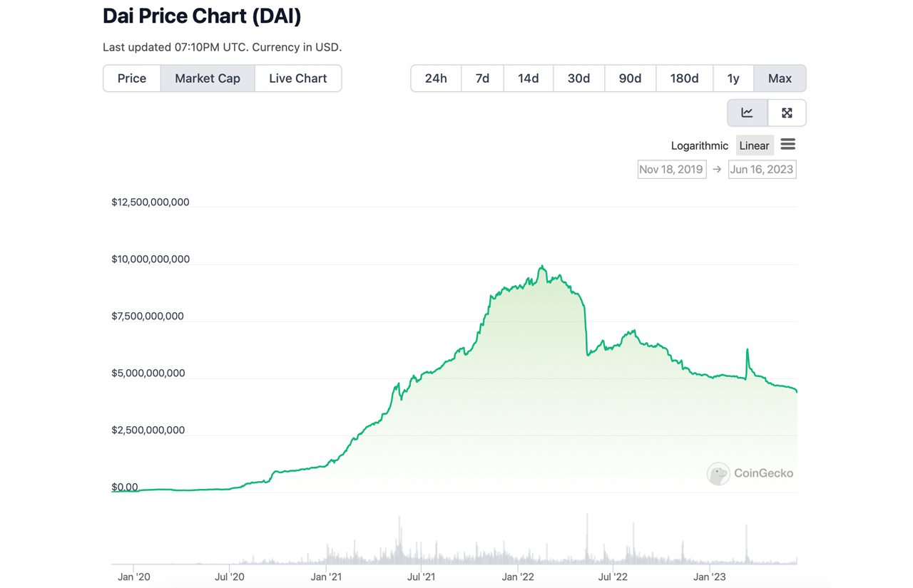
Task: Open the chart hamburger menu
Action: (787, 145)
